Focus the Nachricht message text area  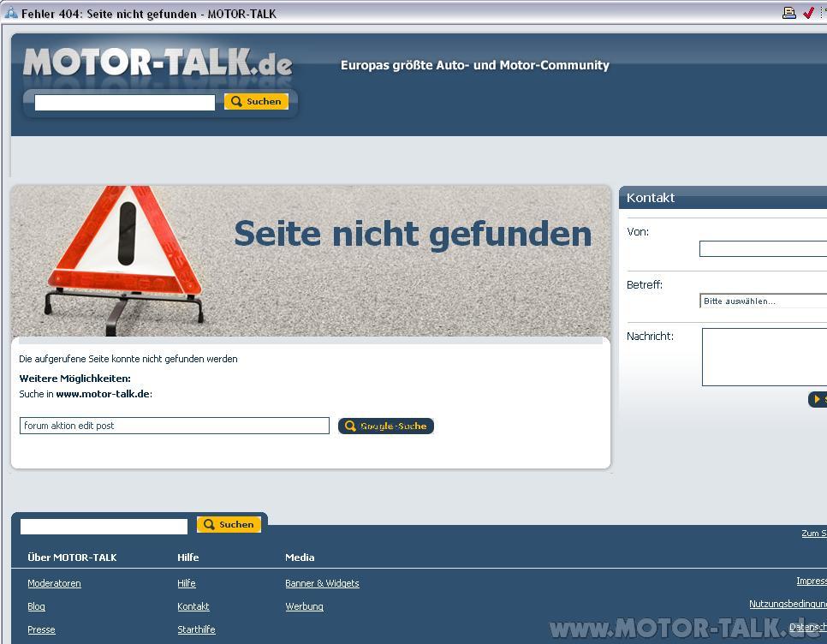tap(765, 357)
